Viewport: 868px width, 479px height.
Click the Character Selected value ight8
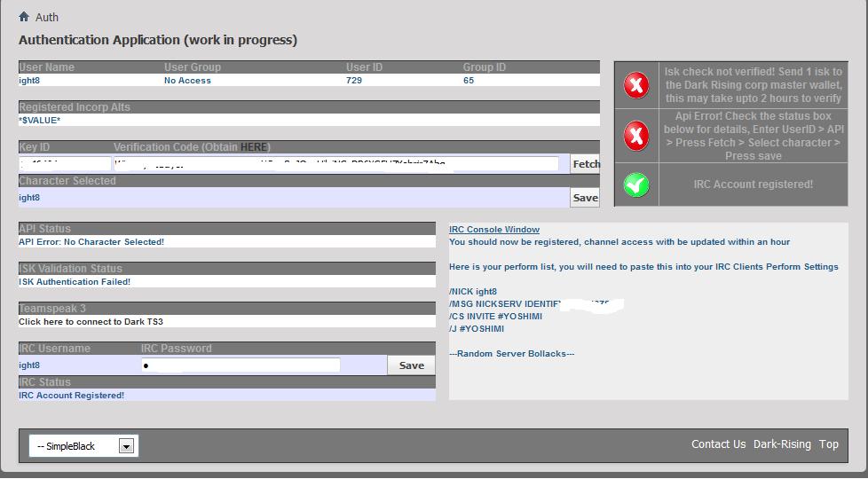click(x=29, y=198)
